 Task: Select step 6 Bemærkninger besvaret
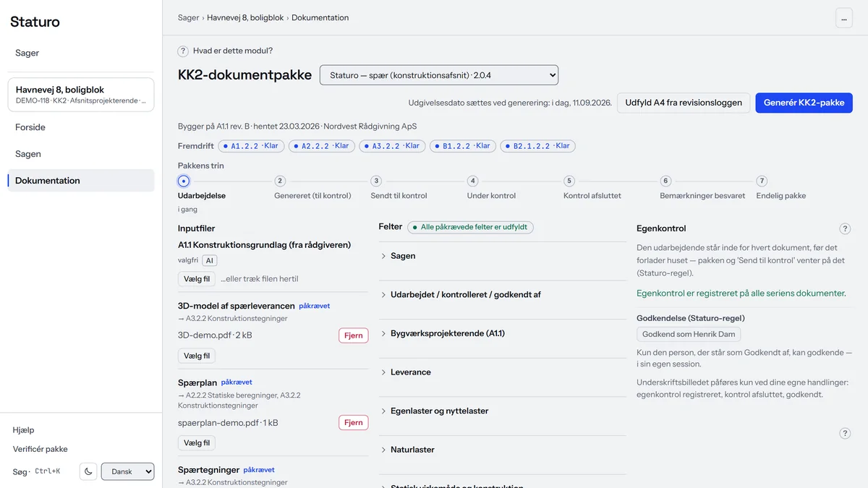pyautogui.click(x=665, y=181)
